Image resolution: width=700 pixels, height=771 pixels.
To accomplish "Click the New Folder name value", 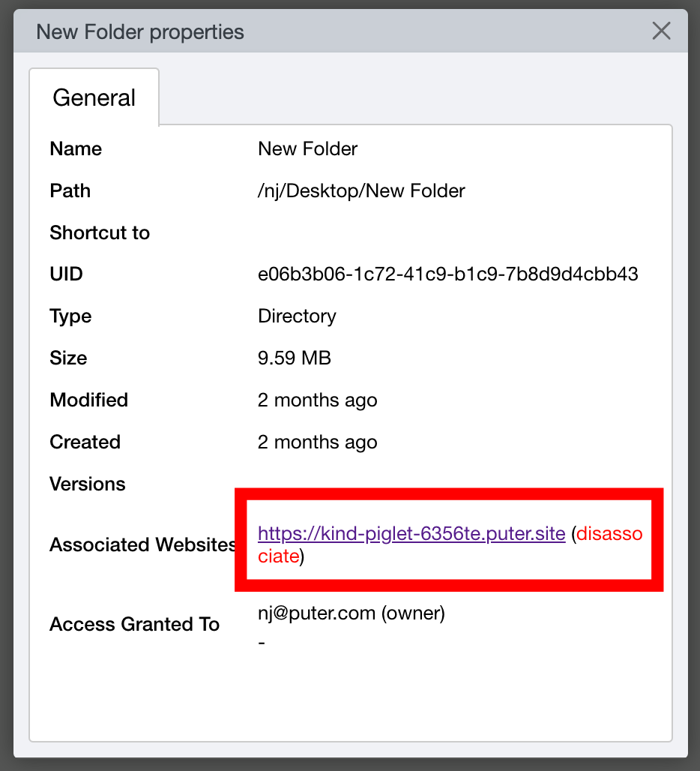I will (307, 148).
